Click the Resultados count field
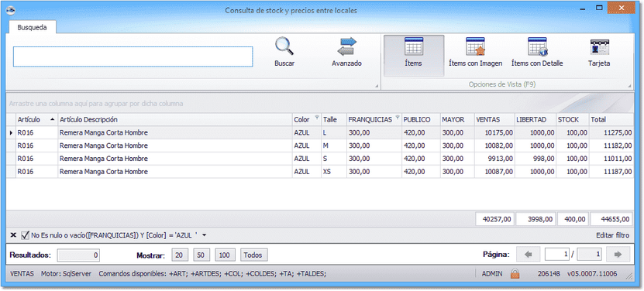The height and width of the screenshot is (291, 644). coord(78,255)
